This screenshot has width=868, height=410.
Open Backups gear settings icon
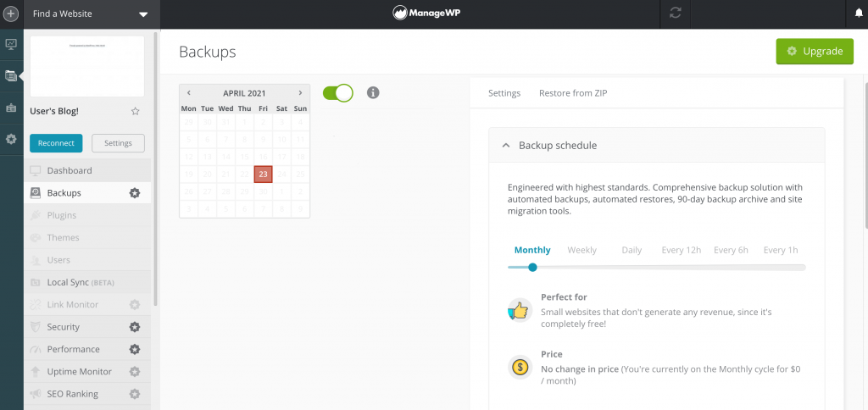(x=134, y=193)
